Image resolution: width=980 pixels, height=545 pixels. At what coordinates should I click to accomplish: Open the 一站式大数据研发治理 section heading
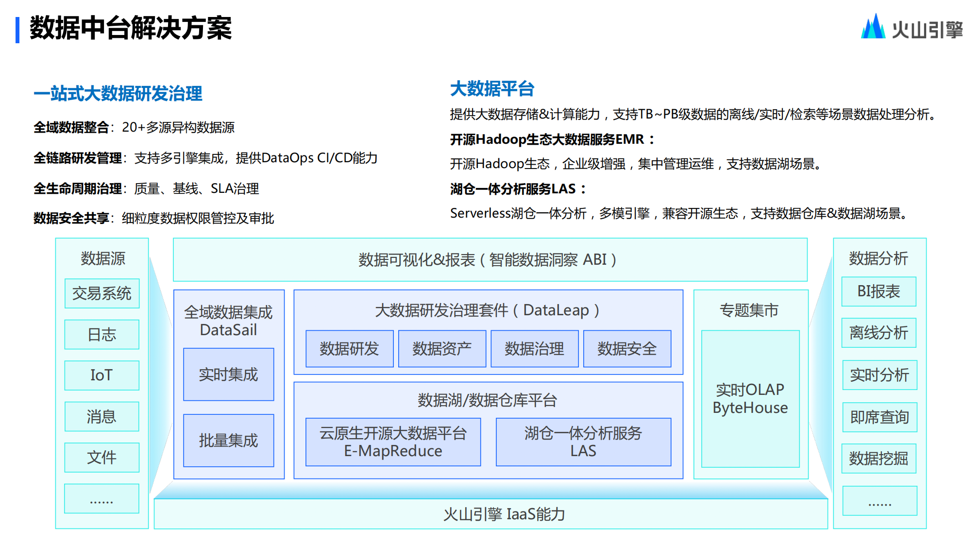(x=118, y=93)
